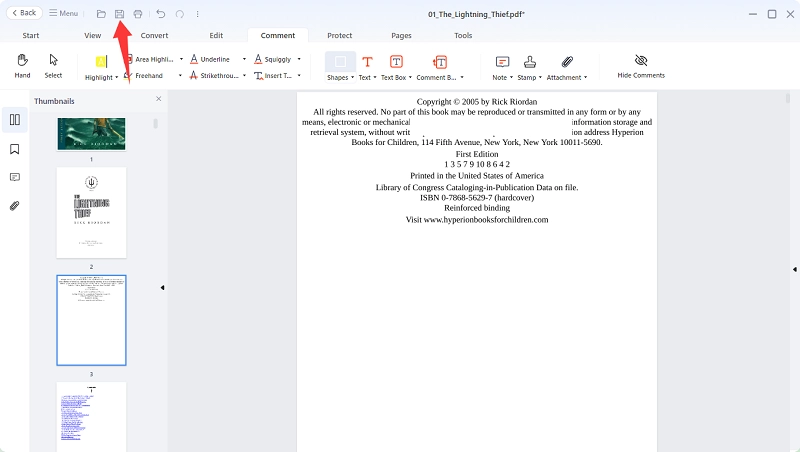800x452 pixels.
Task: Expand the Squiggly dropdown arrow
Action: point(299,59)
